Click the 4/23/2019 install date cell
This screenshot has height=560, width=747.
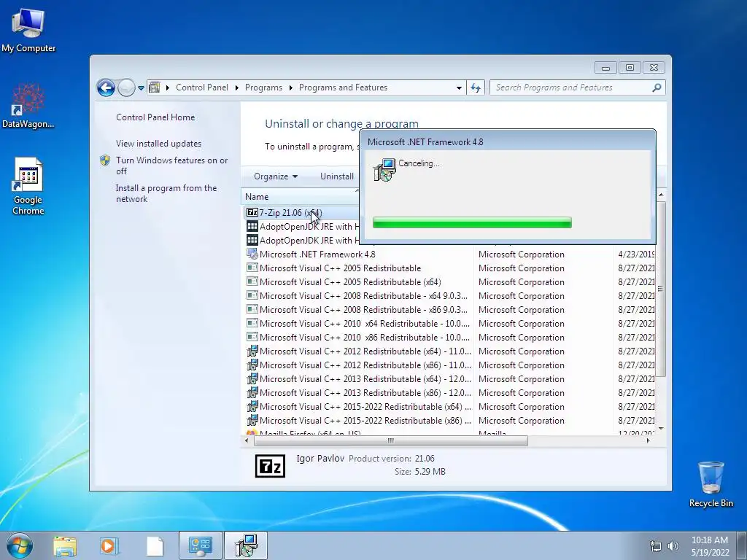pyautogui.click(x=636, y=254)
